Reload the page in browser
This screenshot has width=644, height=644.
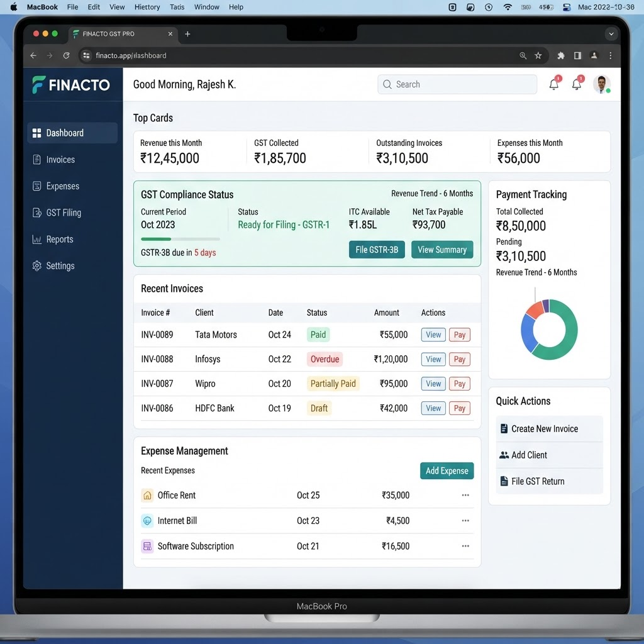point(66,55)
